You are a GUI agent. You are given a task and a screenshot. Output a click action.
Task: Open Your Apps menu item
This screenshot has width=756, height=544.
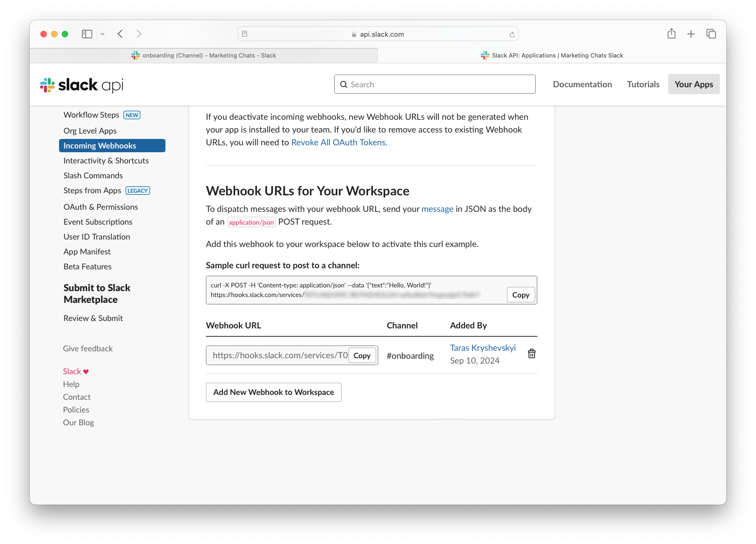(x=694, y=84)
